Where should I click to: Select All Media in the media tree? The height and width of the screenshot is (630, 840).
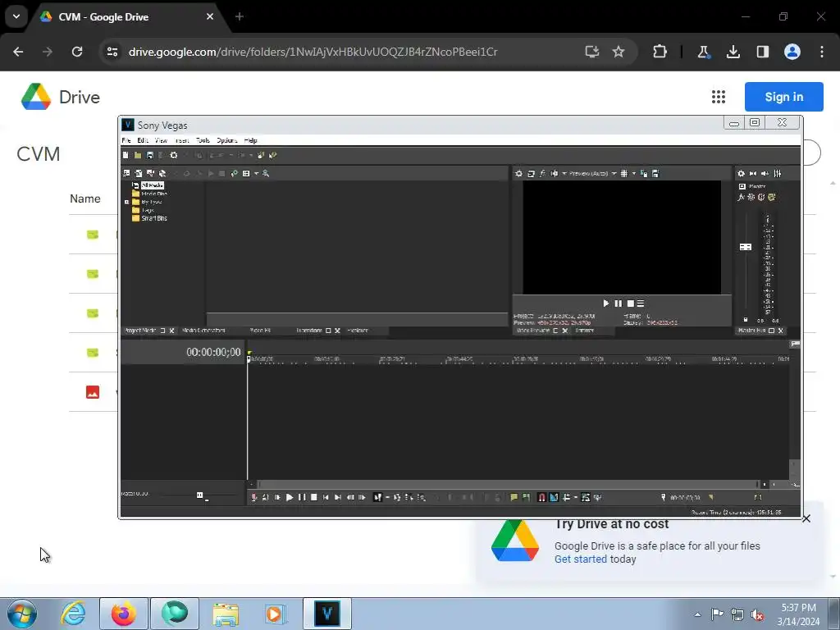[x=152, y=185]
